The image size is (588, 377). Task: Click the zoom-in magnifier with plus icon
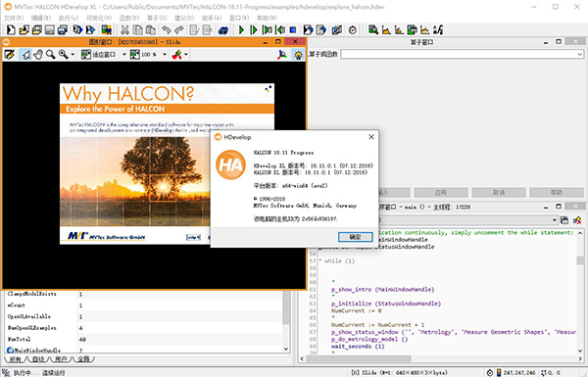point(63,54)
